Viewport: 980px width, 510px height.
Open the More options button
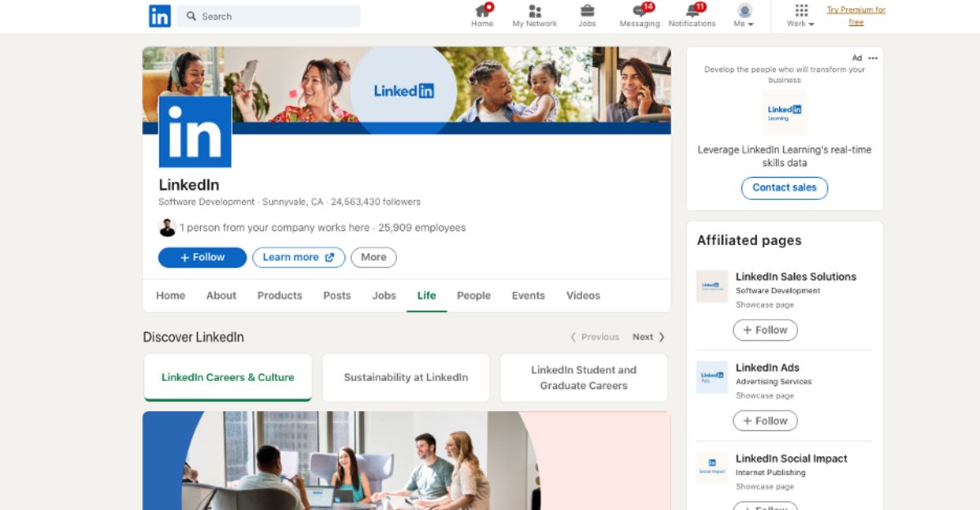pos(374,257)
